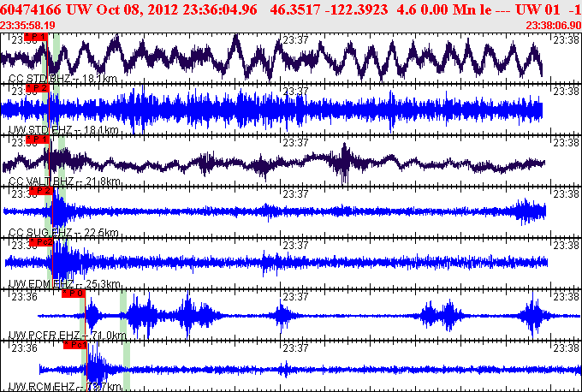Click the Pc2 pick flag on UW EDM EHZ trace
The image size is (582, 392).
tap(41, 242)
